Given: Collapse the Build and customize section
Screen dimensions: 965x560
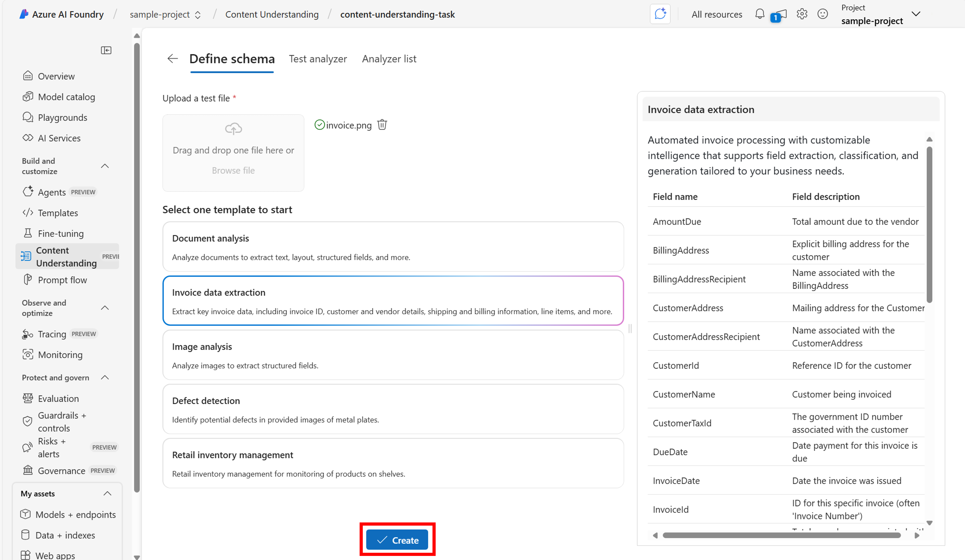Looking at the screenshot, I should [x=105, y=166].
